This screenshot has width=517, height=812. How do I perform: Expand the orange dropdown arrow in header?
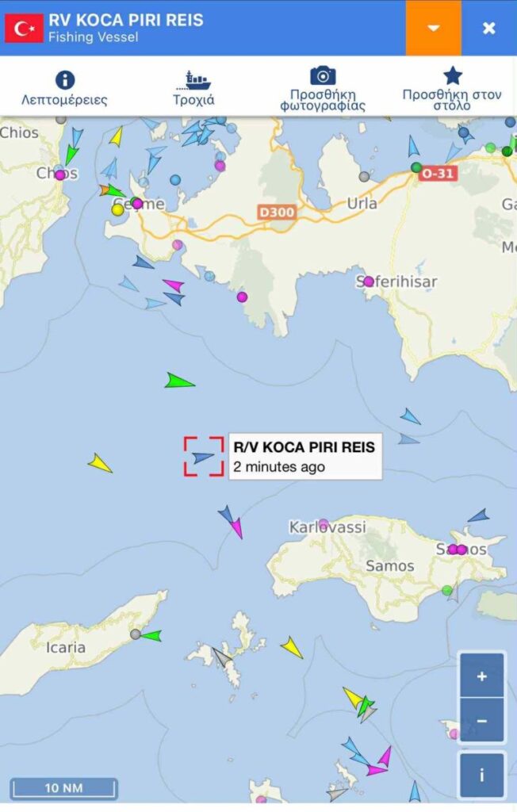pos(434,28)
